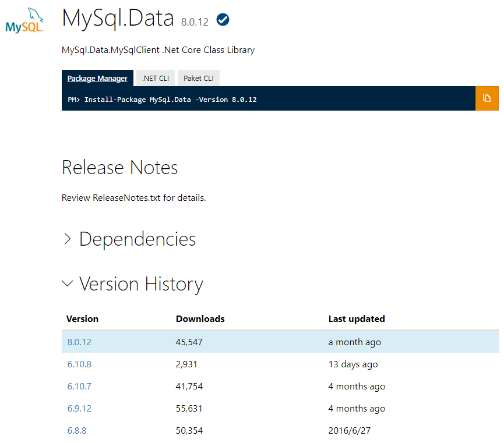Click the Version column header
This screenshot has width=504, height=443.
82,318
